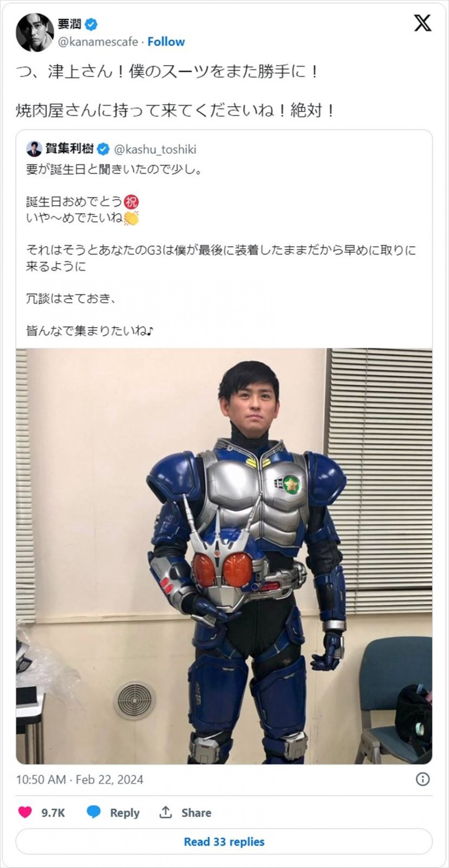Click 要潤's verified blue badge
The image size is (449, 868).
(91, 25)
